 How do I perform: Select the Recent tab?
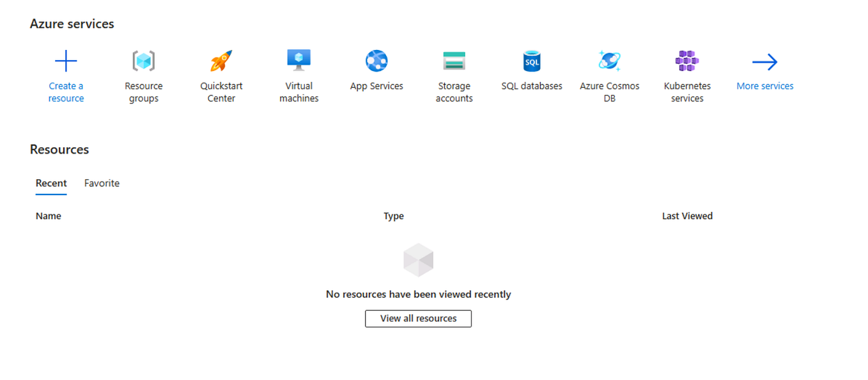(50, 183)
